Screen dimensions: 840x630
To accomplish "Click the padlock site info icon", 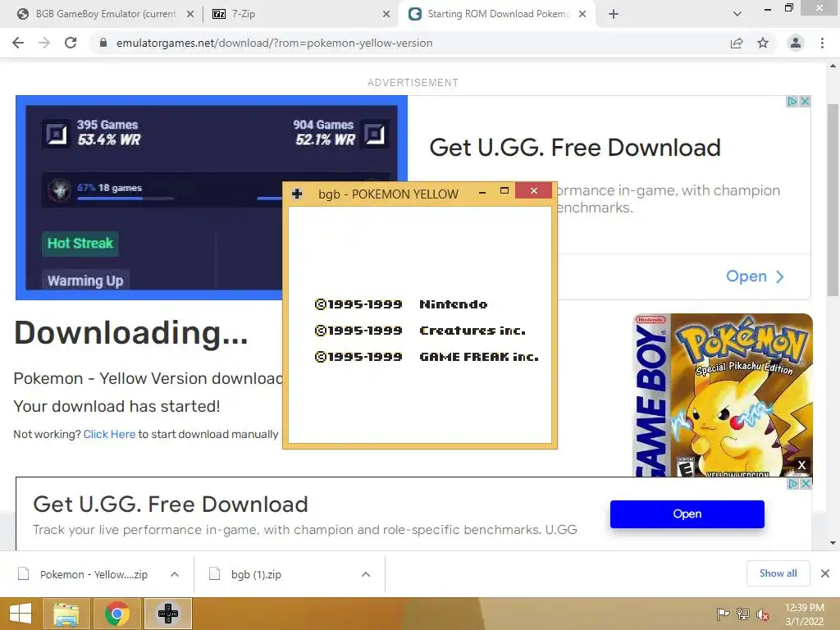I will [103, 43].
